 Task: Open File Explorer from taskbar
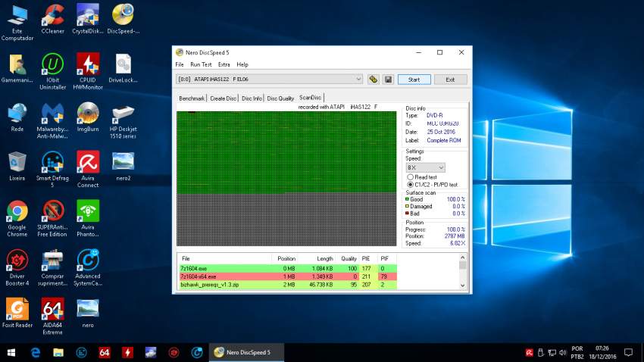(x=58, y=353)
